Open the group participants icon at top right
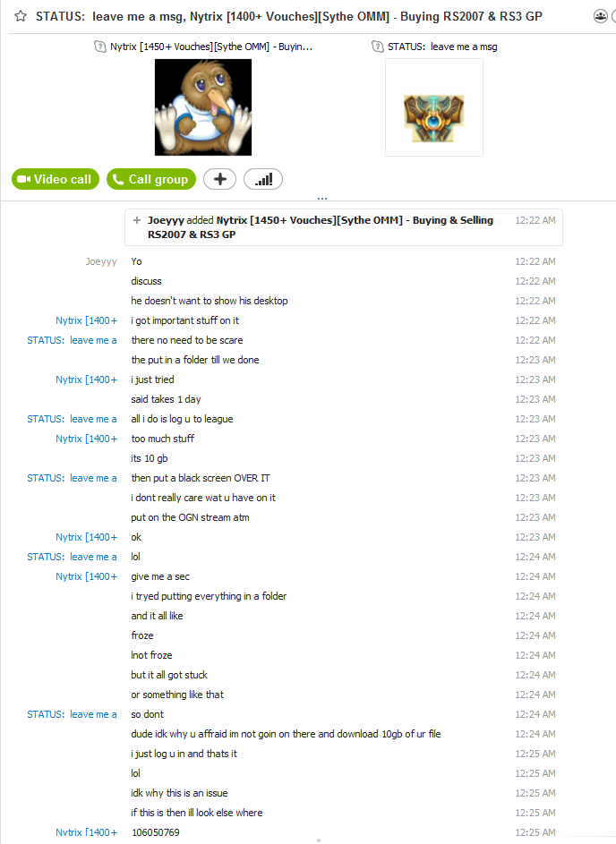Screen dimensions: 616x844 pos(601,16)
